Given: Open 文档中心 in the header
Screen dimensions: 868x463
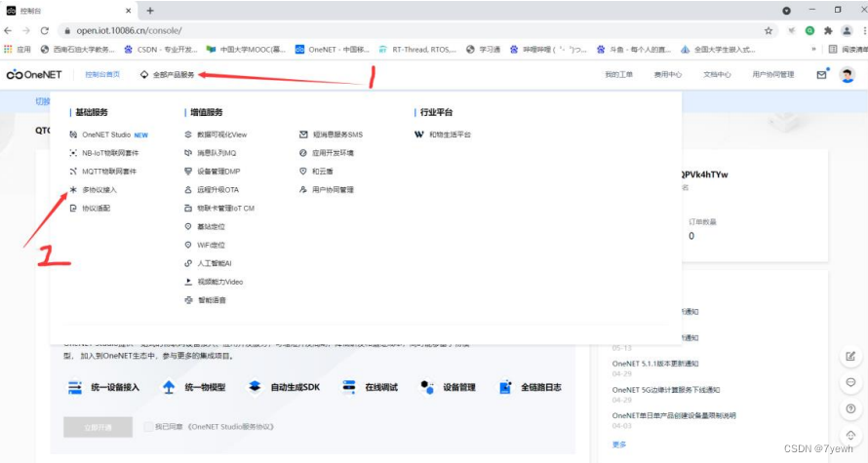Looking at the screenshot, I should pos(717,75).
